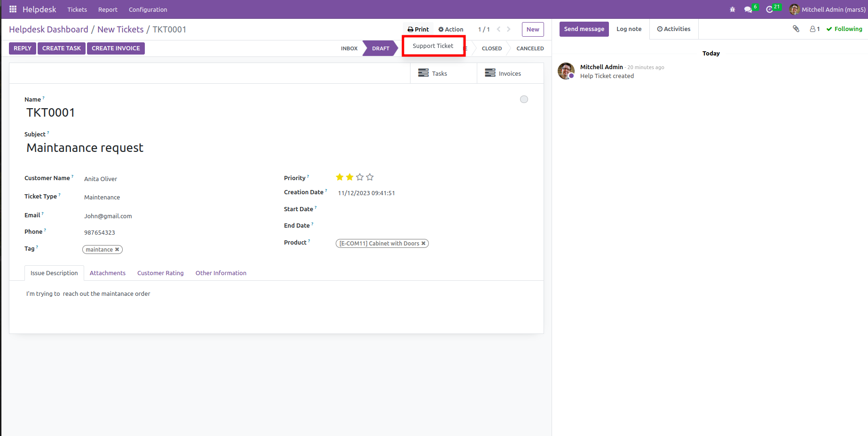Go to next record with right chevron

pyautogui.click(x=509, y=29)
